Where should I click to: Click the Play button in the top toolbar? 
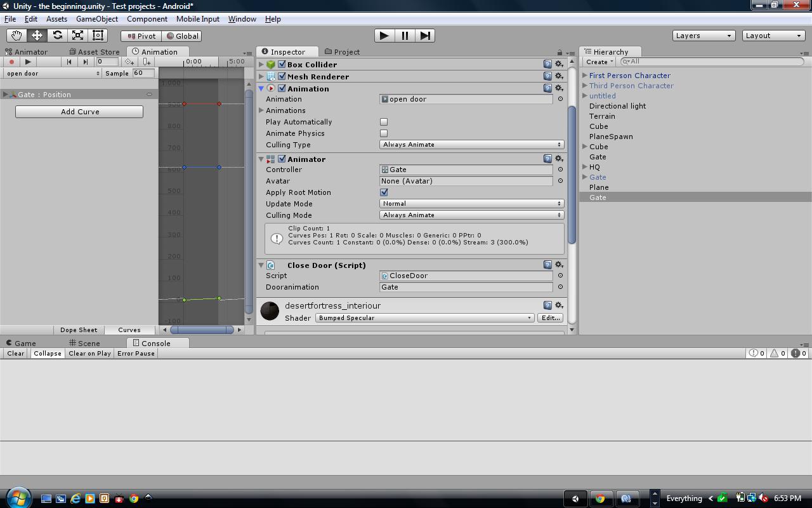pos(384,36)
